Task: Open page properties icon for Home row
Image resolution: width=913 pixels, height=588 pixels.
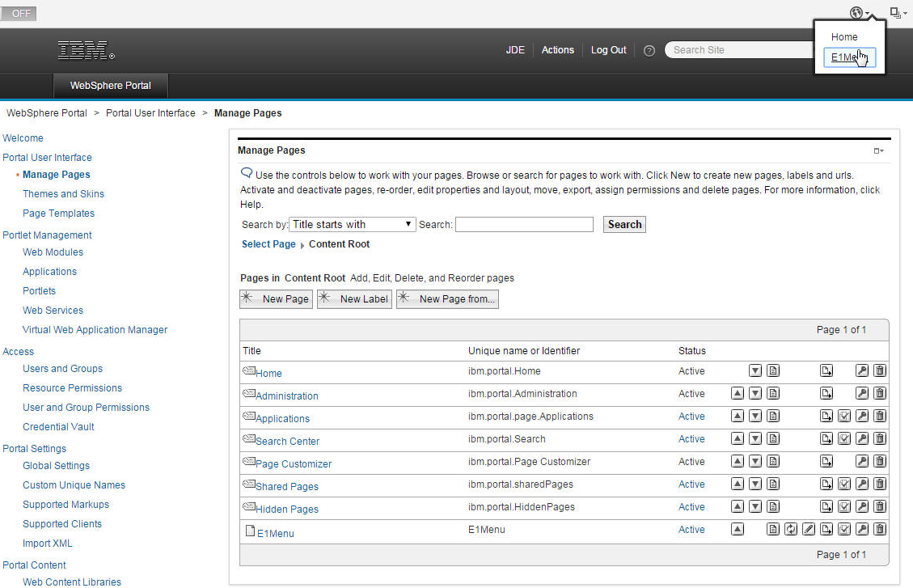Action: [x=773, y=371]
